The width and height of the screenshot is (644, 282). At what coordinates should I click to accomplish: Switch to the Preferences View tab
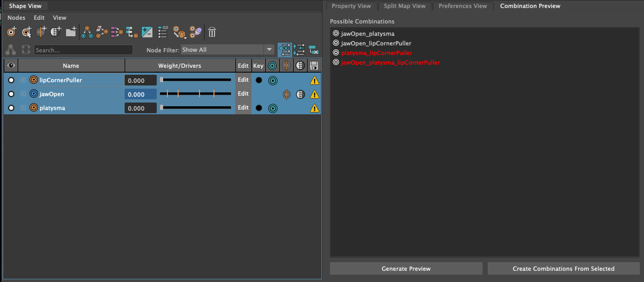point(463,6)
